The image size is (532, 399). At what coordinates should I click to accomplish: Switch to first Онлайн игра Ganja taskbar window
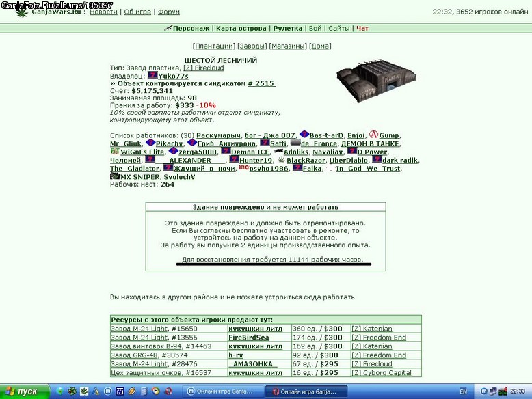click(222, 391)
